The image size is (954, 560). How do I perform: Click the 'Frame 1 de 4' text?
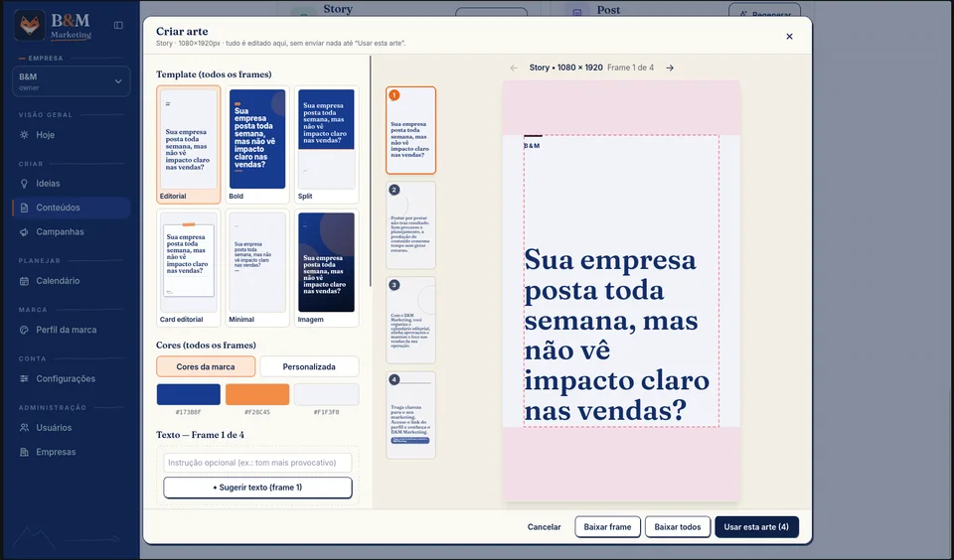coord(630,69)
